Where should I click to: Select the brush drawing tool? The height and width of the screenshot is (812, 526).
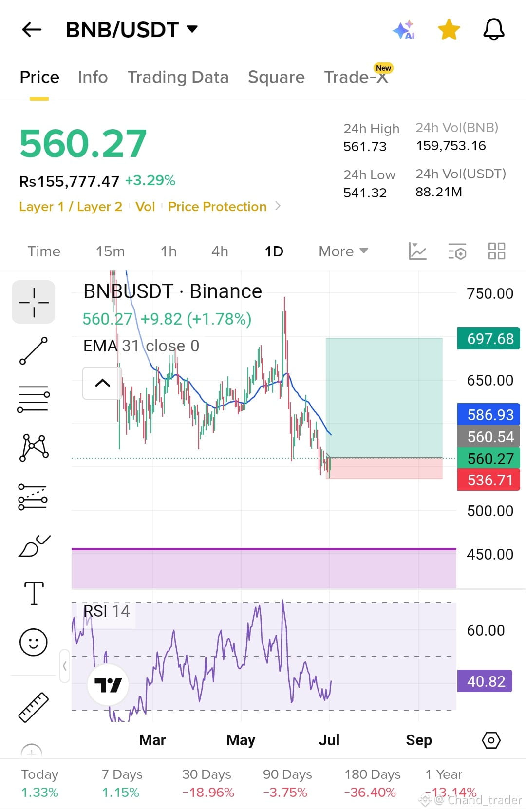pos(34,545)
